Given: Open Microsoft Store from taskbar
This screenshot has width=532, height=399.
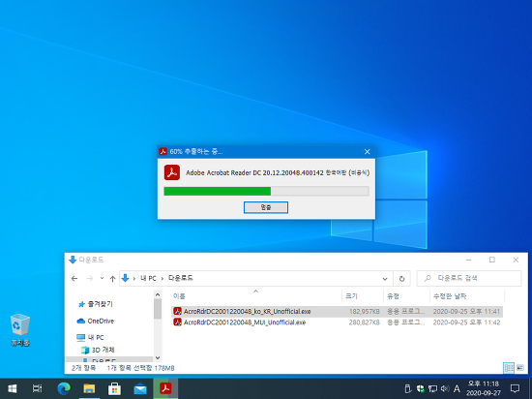Looking at the screenshot, I should (115, 388).
